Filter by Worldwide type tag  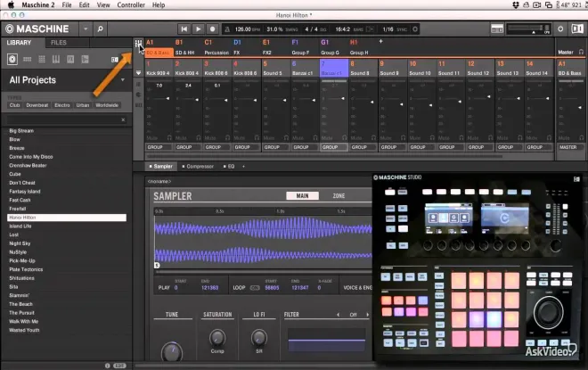pos(107,105)
